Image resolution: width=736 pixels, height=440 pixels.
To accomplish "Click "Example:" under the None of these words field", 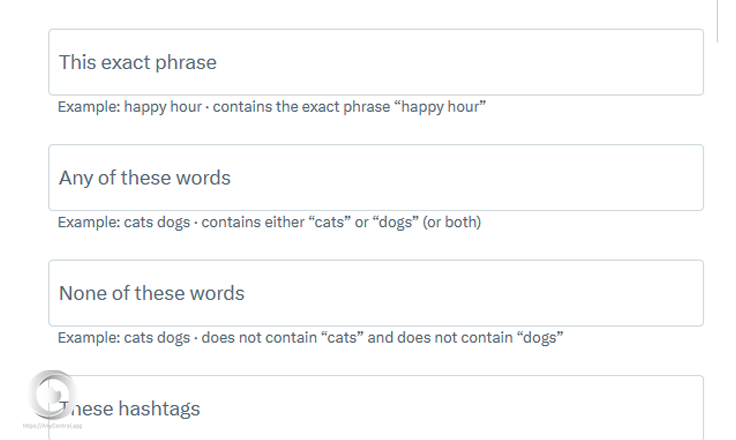I will (x=88, y=338).
